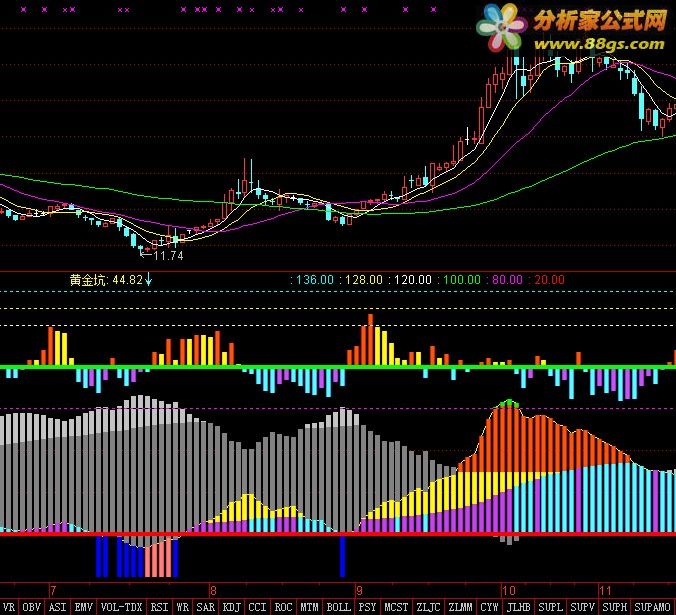The width and height of the screenshot is (676, 615).
Task: Show the MTM indicator
Action: 309,607
